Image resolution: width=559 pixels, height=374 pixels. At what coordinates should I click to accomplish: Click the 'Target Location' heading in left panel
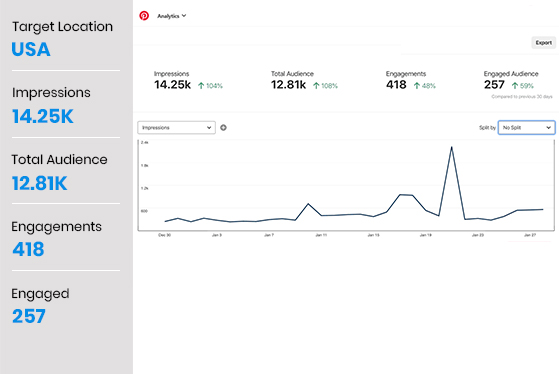[x=62, y=27]
